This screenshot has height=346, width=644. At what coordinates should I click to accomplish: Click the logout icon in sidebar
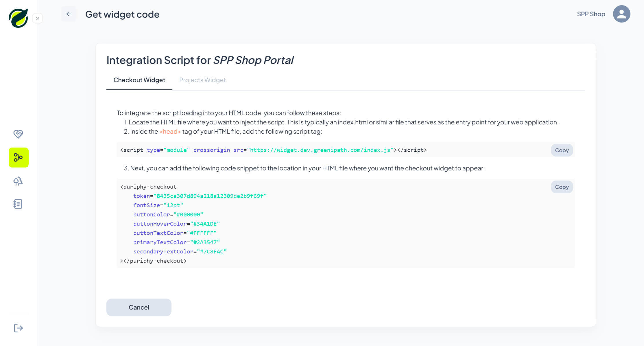18,328
